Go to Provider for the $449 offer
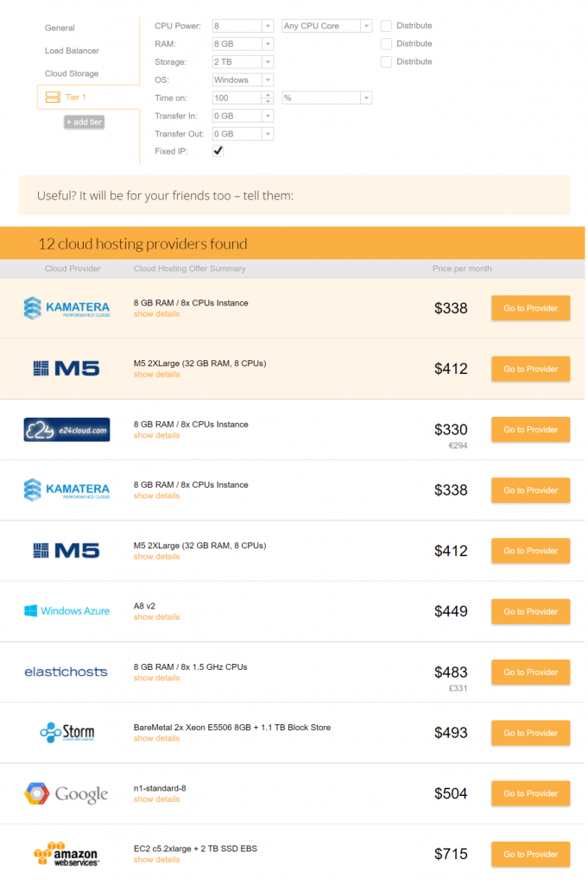This screenshot has width=588, height=884. click(530, 611)
